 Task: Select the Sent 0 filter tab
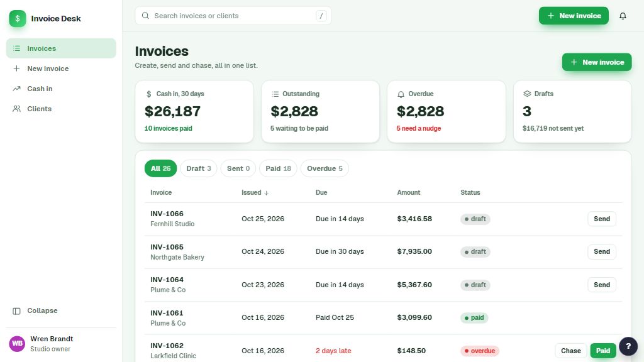tap(238, 168)
